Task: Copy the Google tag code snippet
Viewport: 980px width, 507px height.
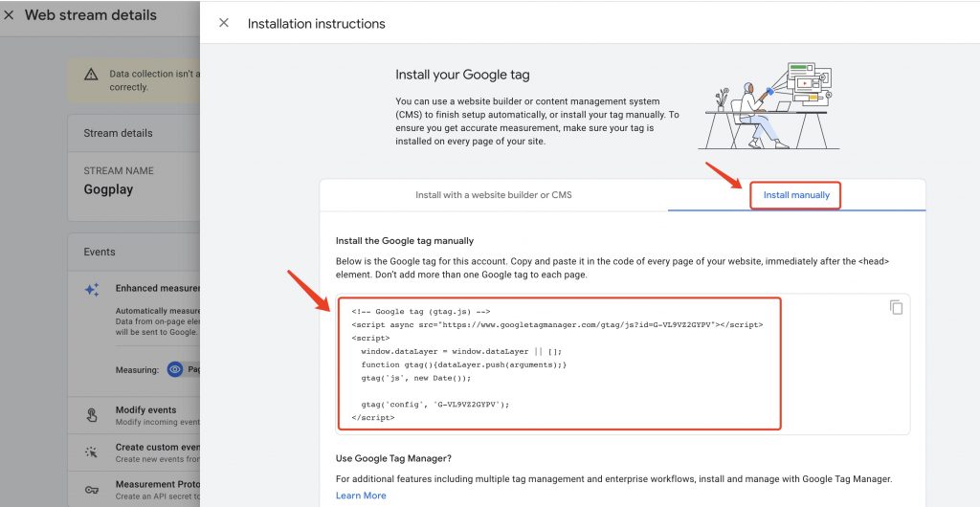Action: (x=896, y=307)
